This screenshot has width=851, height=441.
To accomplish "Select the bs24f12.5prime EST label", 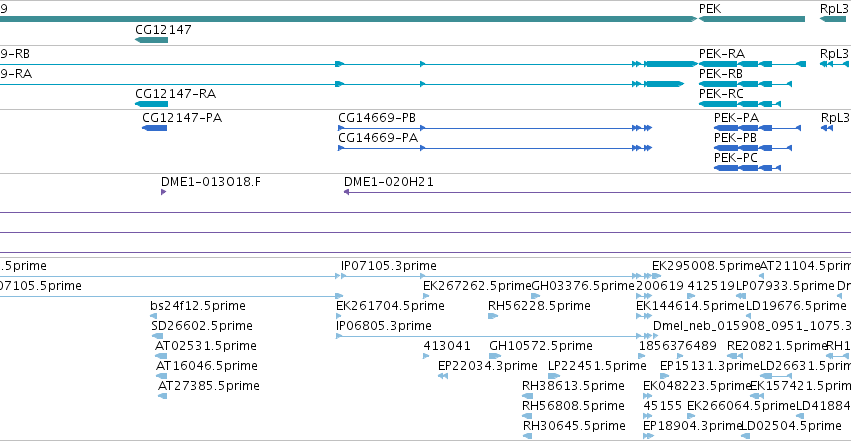I will coord(198,306).
